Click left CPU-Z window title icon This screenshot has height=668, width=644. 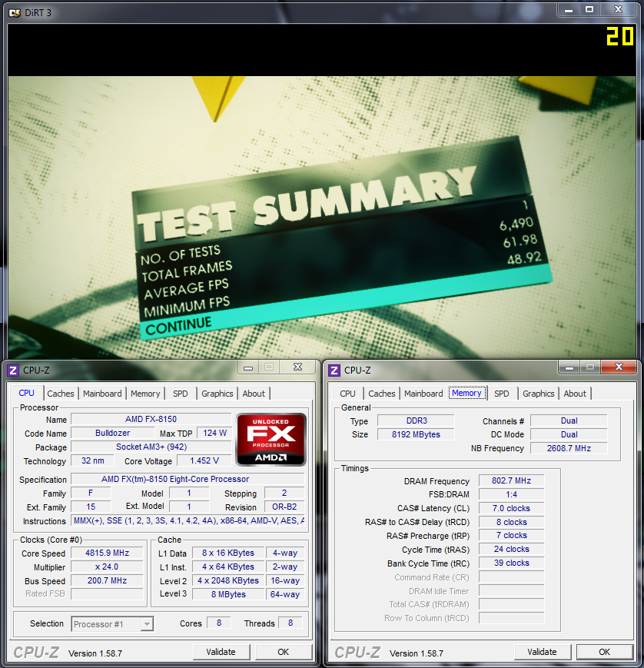point(12,370)
